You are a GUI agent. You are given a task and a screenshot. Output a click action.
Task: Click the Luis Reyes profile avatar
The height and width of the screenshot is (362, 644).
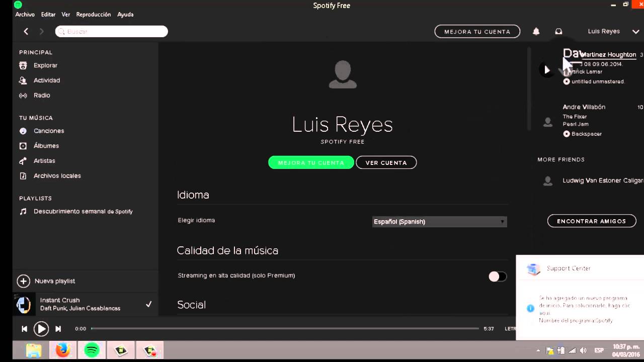(x=343, y=74)
